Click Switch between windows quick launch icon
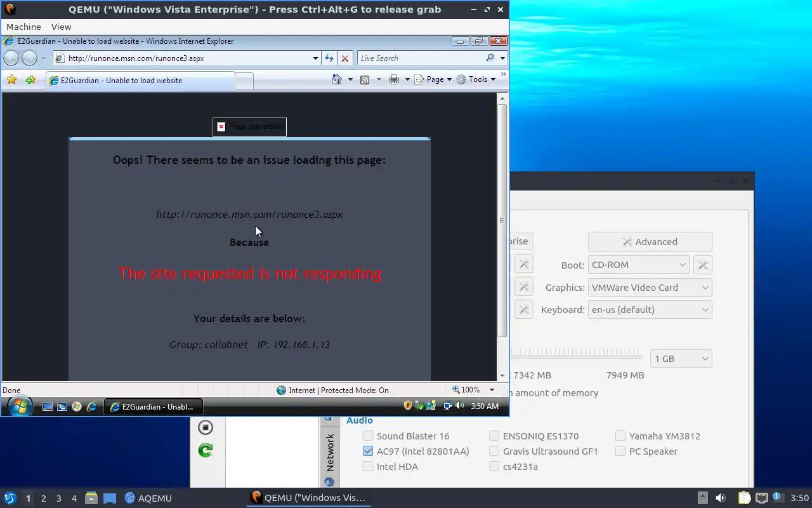 (62, 406)
